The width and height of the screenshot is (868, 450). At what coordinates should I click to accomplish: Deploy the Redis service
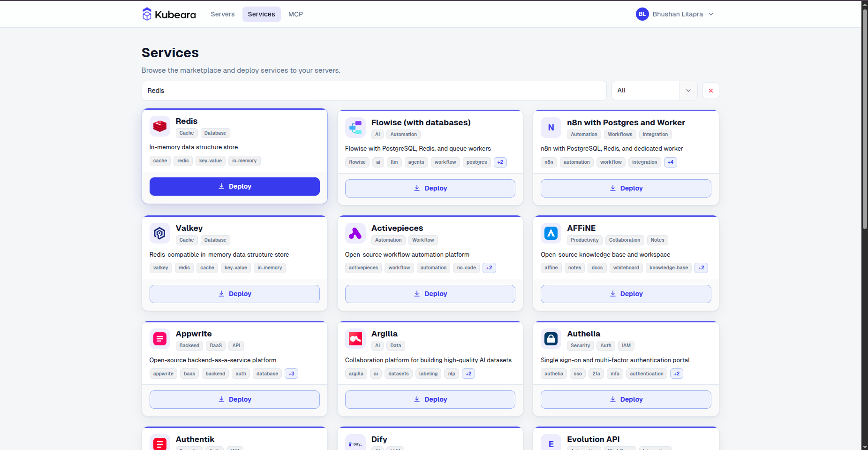pyautogui.click(x=234, y=186)
